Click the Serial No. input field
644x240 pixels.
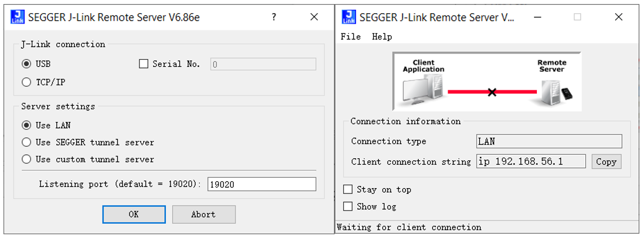click(263, 64)
